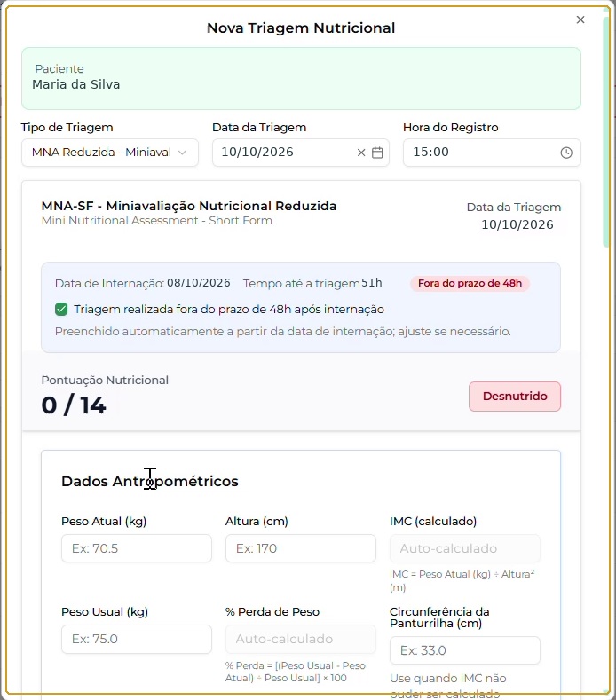Open the calendar picker for Data da Triagem
Screen dimensions: 616x700
(x=377, y=153)
